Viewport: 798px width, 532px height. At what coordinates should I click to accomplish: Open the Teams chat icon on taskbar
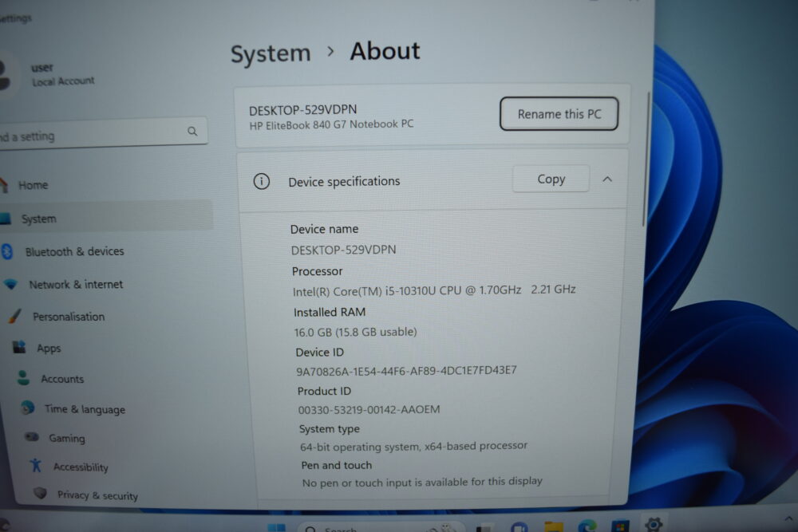coord(519,527)
